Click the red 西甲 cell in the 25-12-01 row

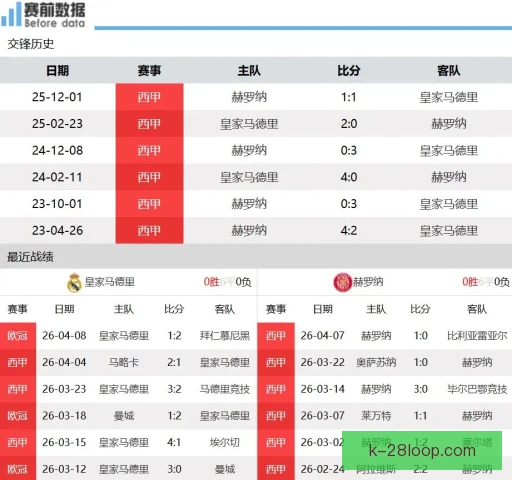pos(149,97)
